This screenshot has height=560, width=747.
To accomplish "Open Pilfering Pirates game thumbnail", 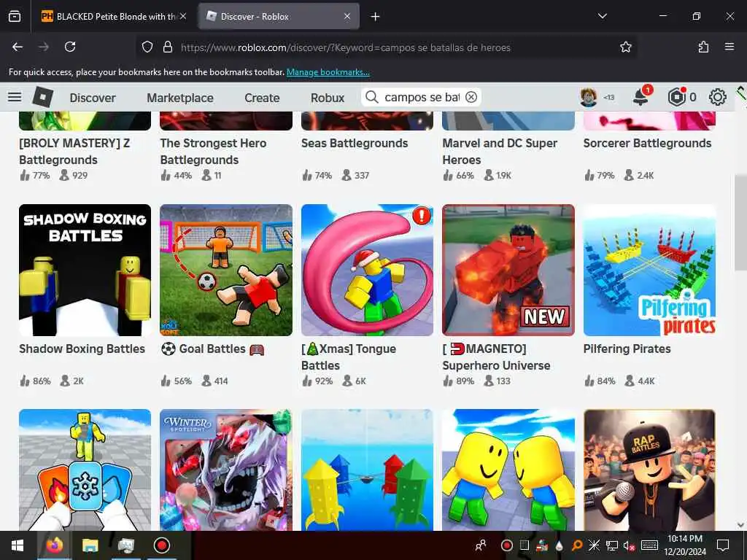I will [649, 270].
